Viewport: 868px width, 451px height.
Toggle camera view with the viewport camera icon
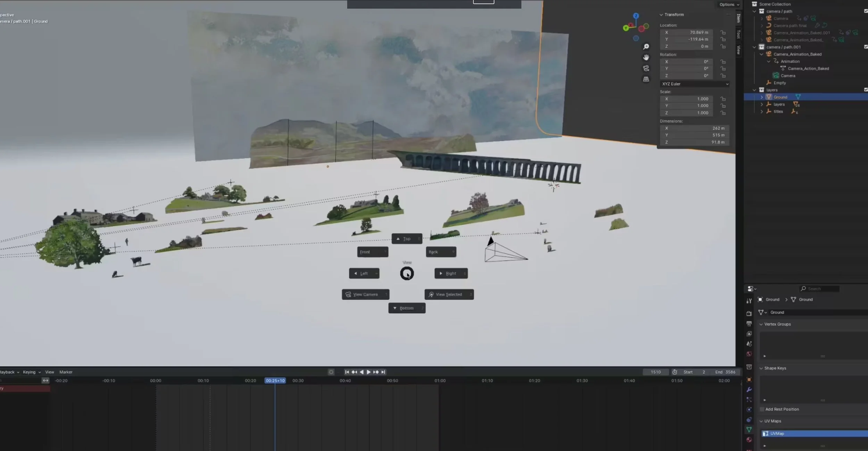[646, 68]
